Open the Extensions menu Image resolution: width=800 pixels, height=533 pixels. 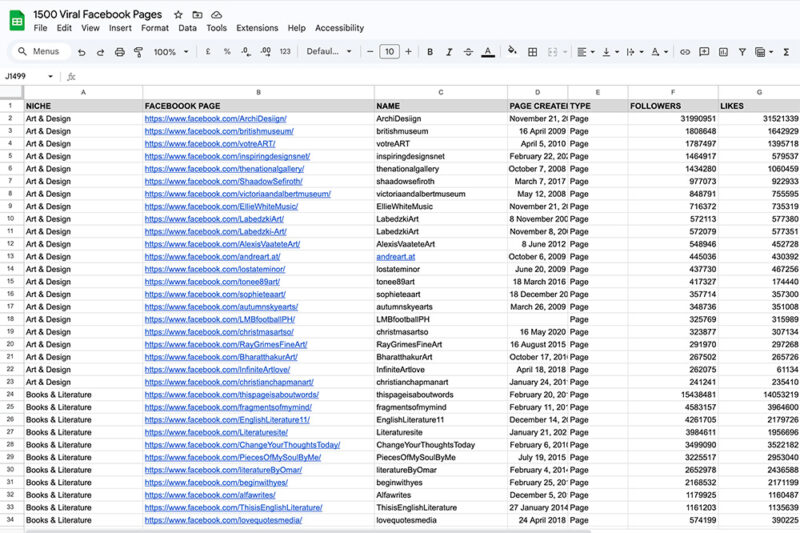(x=257, y=28)
